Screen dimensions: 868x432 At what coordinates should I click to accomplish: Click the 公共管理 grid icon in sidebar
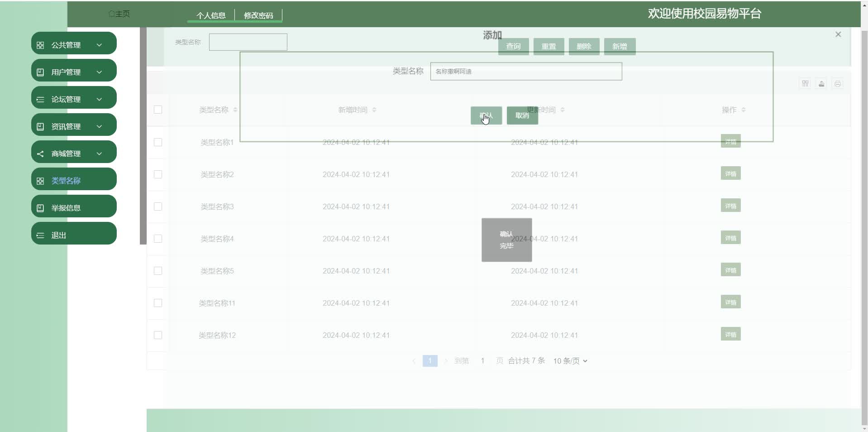(40, 45)
